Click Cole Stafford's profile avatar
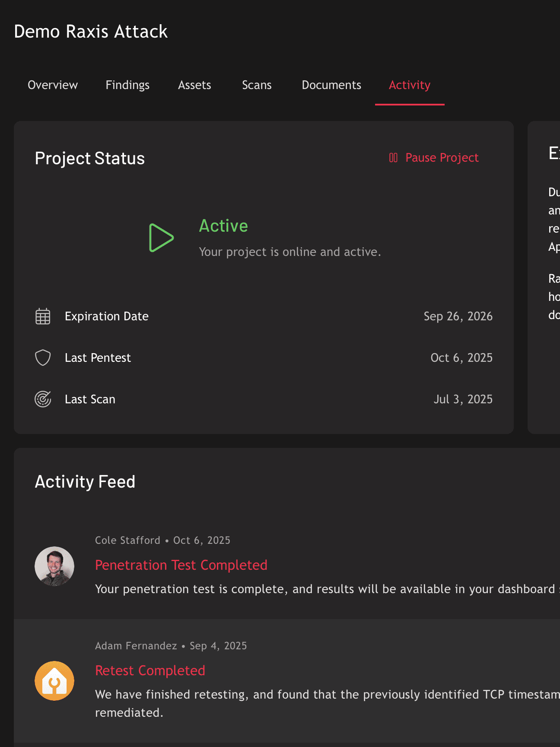 tap(54, 566)
